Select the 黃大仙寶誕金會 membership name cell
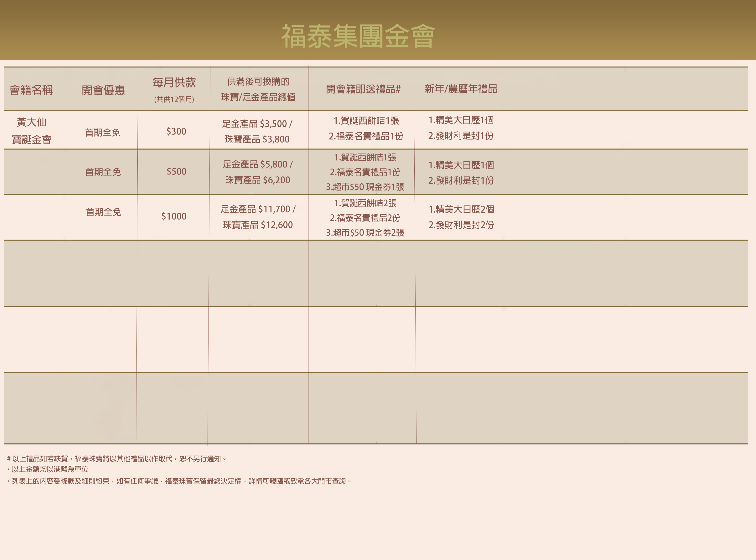 point(31,131)
